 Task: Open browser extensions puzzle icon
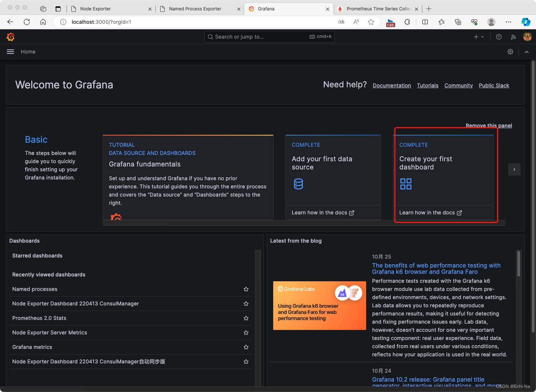[x=407, y=22]
